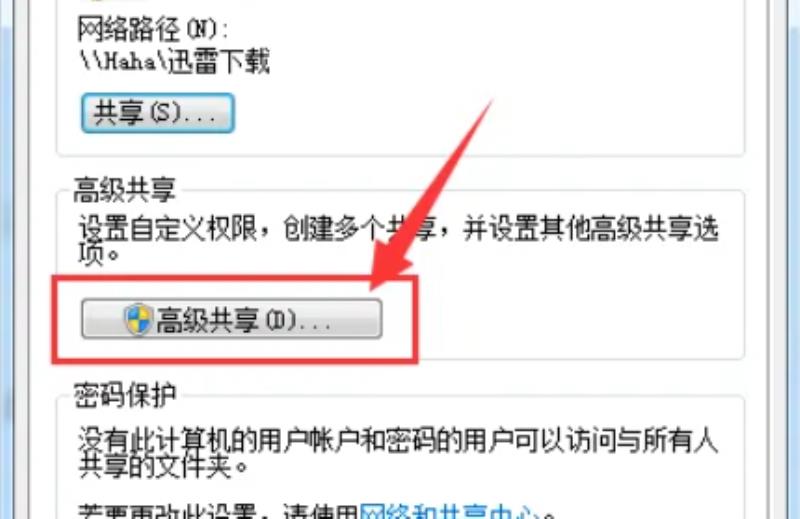Click the 设置自定义权限 description line

(x=398, y=229)
